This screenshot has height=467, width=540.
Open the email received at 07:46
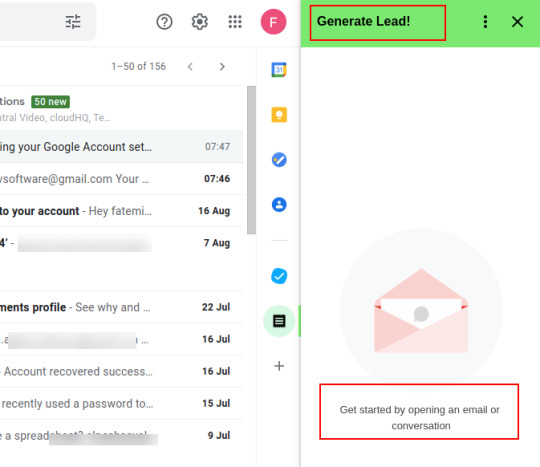[121, 179]
